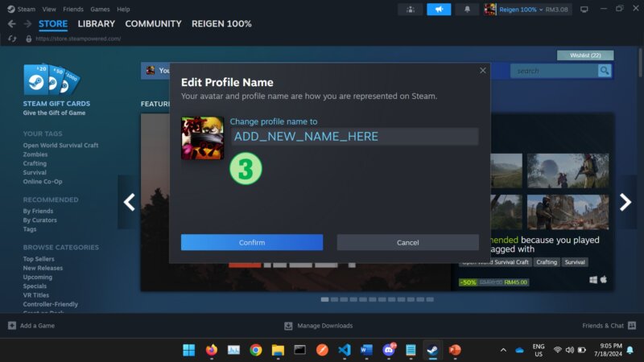The width and height of the screenshot is (644, 362).
Task: Click soldier screenshot thumbnail top right
Action: point(568,171)
